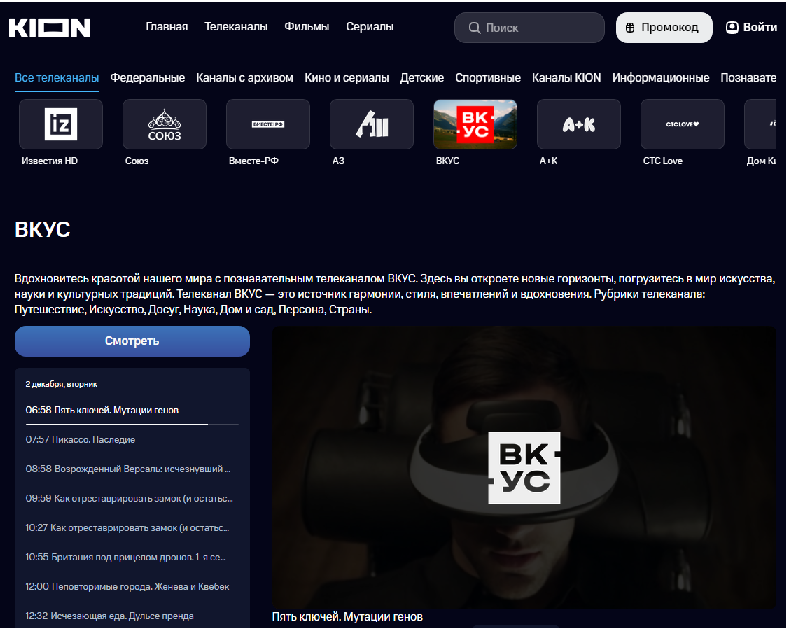Select 08:58 Возрожденный Версаль program
This screenshot has width=786, height=628.
coord(128,469)
